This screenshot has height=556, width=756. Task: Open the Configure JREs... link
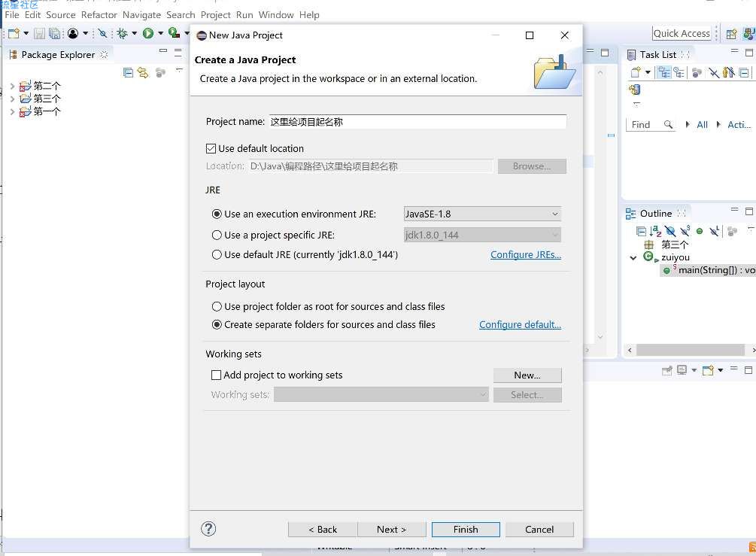pos(526,254)
